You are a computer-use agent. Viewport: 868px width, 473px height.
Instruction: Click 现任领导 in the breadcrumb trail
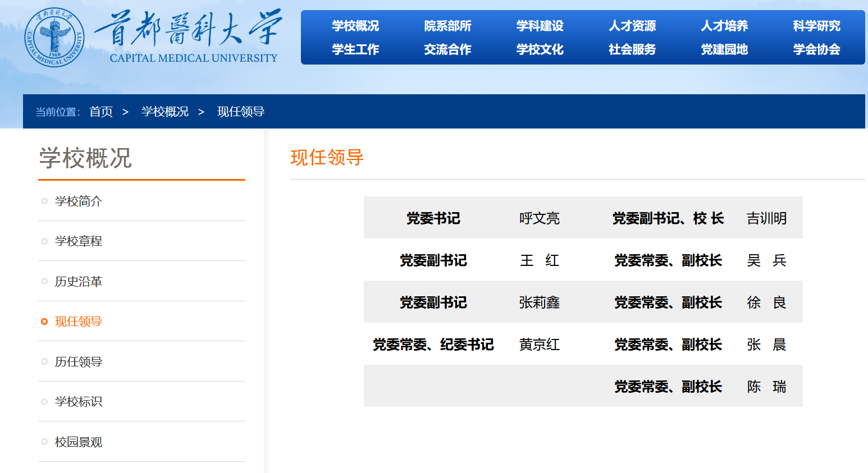[241, 112]
